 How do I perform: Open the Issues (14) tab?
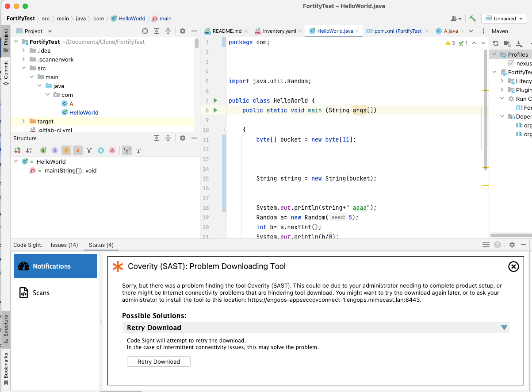pyautogui.click(x=64, y=245)
